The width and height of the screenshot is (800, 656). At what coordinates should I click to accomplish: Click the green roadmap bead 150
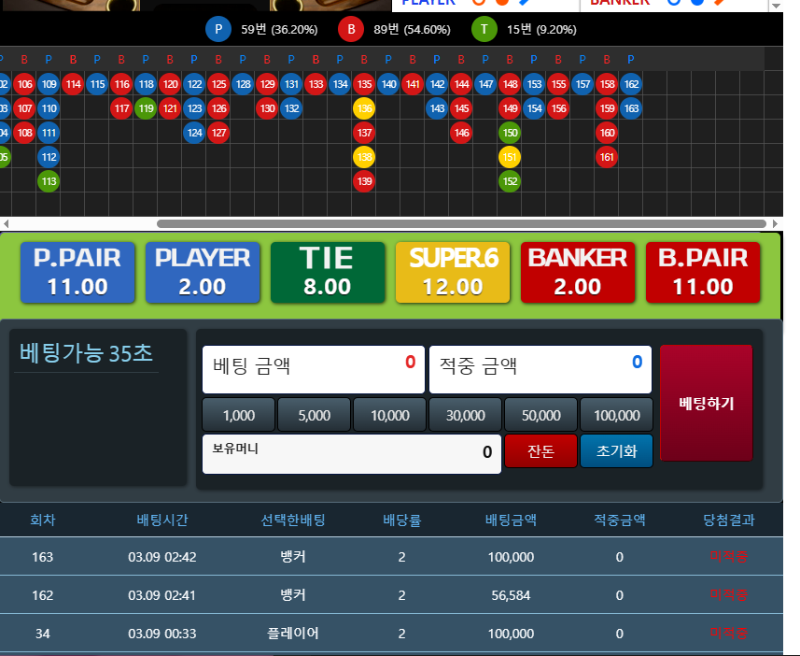click(510, 133)
